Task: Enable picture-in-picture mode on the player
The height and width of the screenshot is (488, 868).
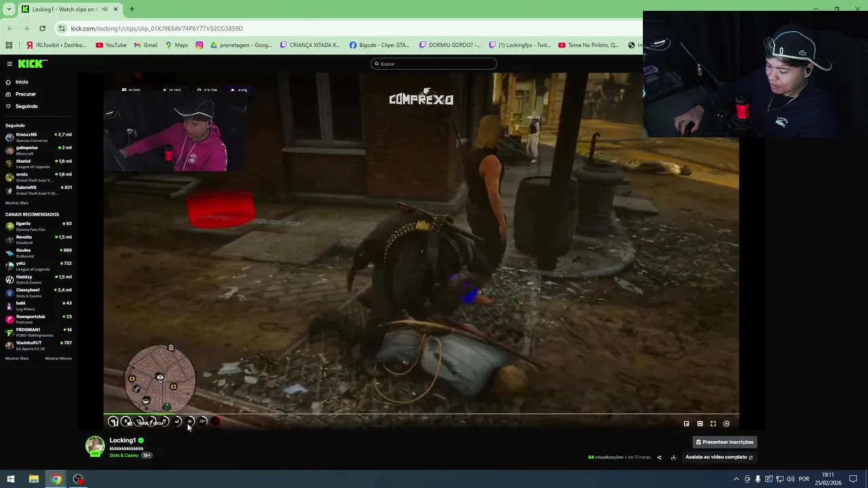Action: pyautogui.click(x=686, y=424)
